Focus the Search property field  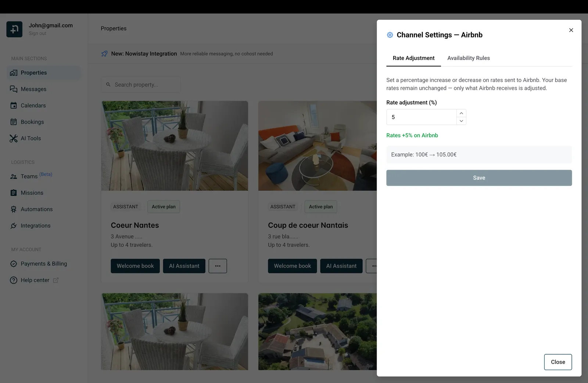141,85
